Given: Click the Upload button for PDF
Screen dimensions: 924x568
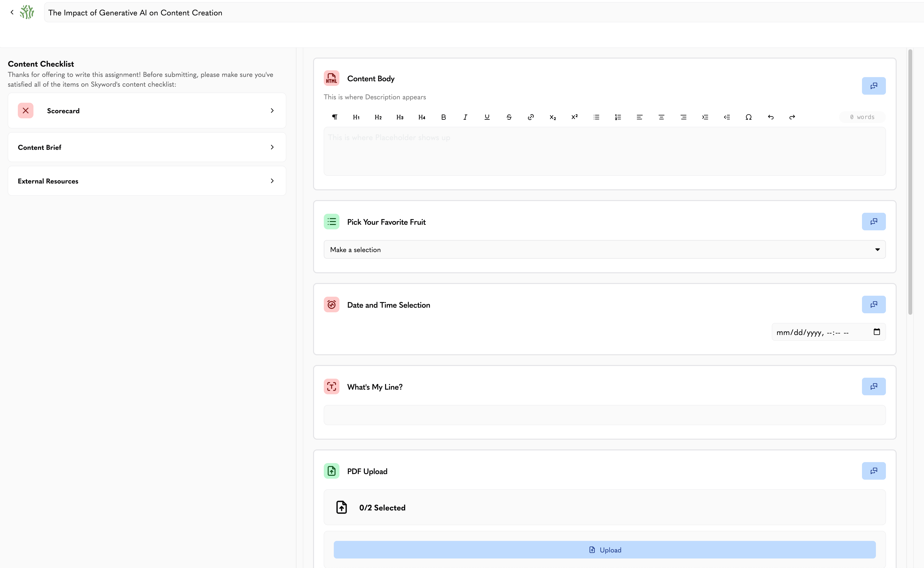Looking at the screenshot, I should tap(604, 550).
